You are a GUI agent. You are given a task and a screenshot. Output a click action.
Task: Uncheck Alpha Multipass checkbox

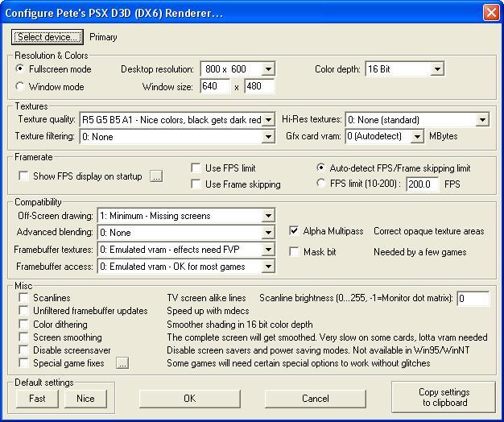(294, 231)
